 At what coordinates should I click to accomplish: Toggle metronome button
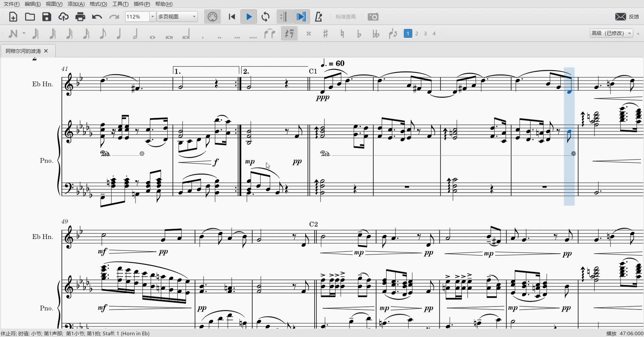click(319, 17)
